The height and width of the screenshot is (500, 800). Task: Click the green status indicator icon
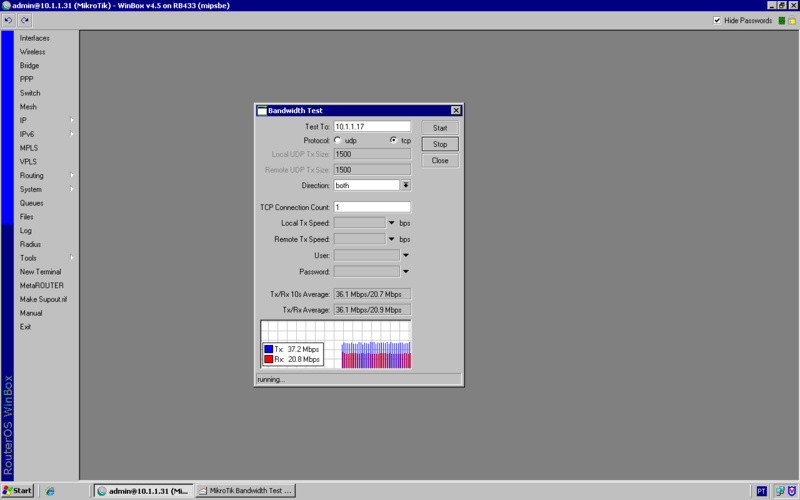point(782,20)
